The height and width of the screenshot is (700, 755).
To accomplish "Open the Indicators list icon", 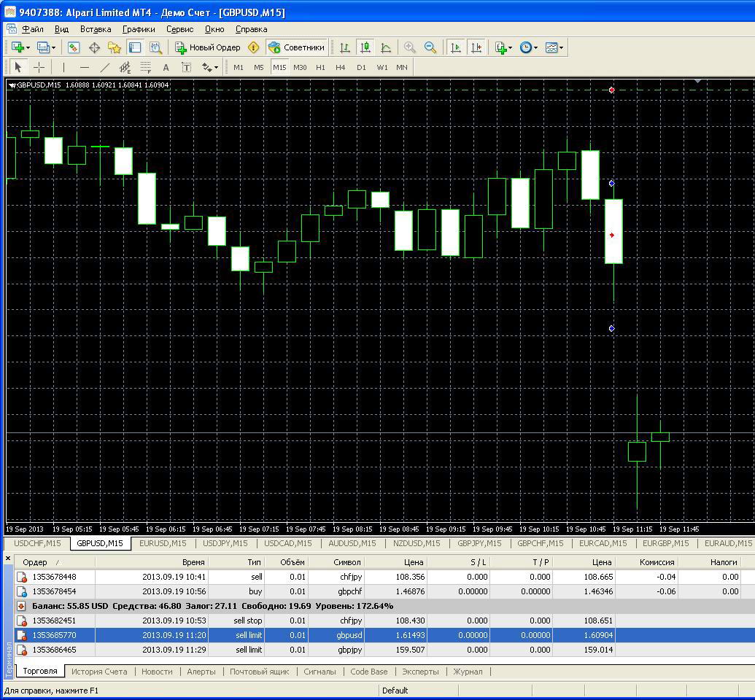I will tap(500, 47).
